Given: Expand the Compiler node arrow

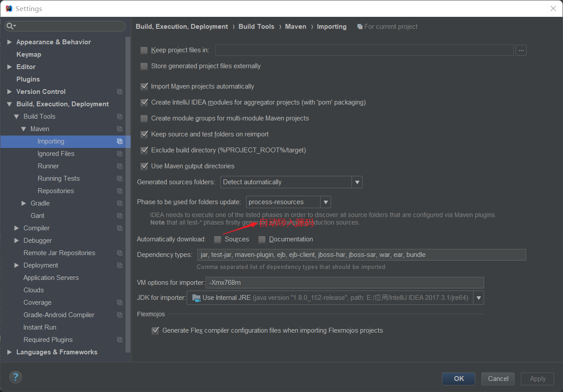Looking at the screenshot, I should click(17, 228).
